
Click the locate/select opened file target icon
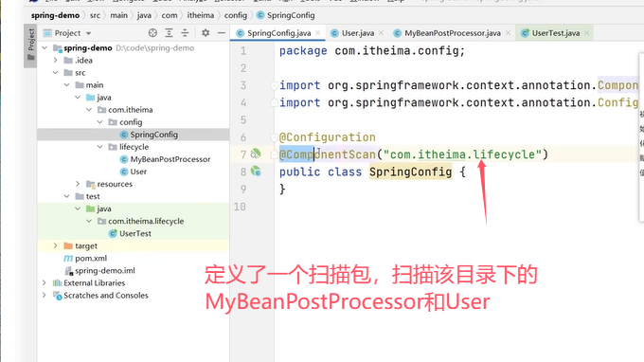pyautogui.click(x=152, y=33)
